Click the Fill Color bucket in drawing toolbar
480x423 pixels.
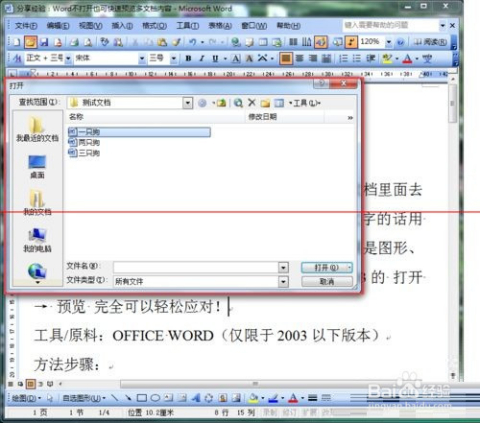click(254, 398)
